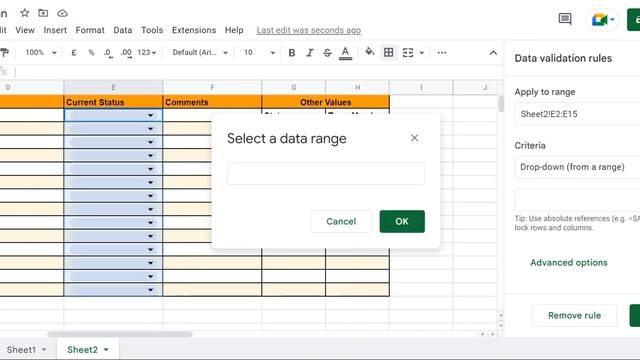This screenshot has height=360, width=640.
Task: Click the Current Status header cell
Action: point(113,102)
